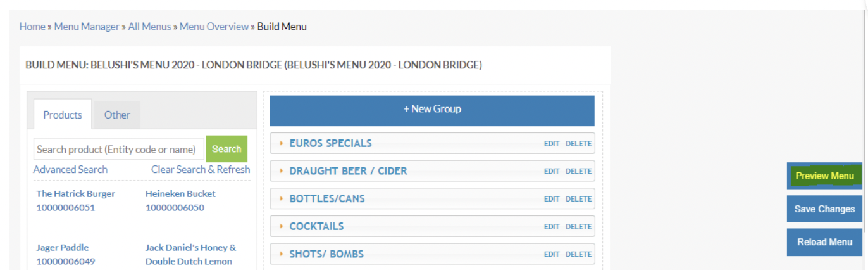Image resolution: width=868 pixels, height=270 pixels.
Task: Select the Products tab
Action: click(63, 115)
